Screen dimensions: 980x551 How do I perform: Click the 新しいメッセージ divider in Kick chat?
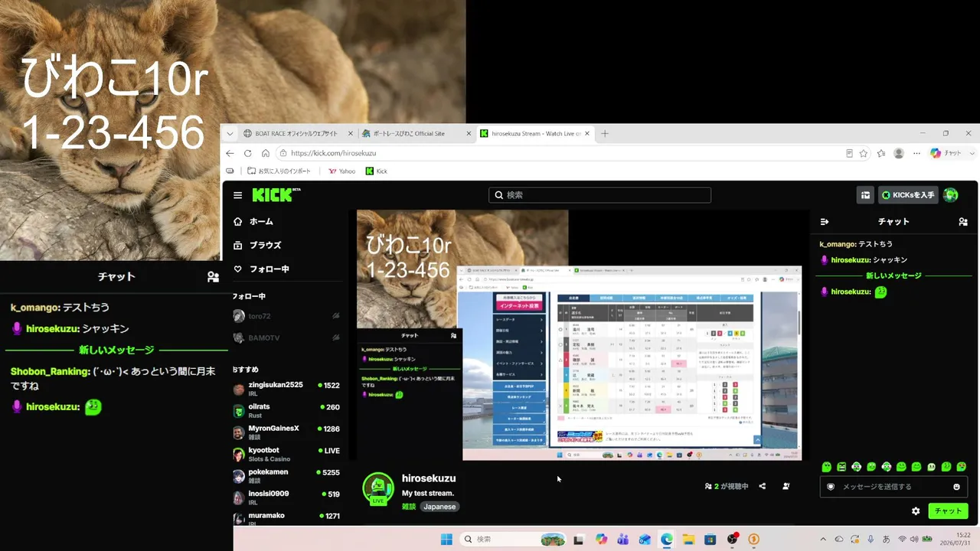pos(894,275)
